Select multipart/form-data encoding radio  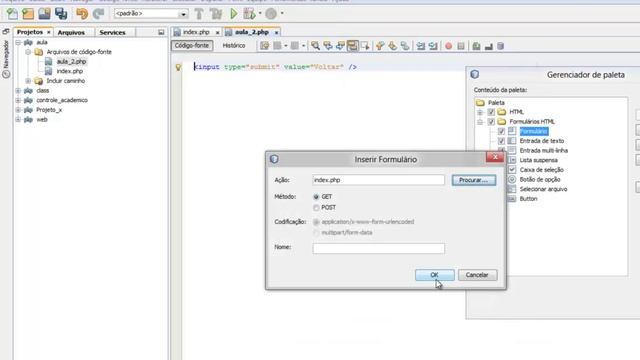[x=316, y=233]
